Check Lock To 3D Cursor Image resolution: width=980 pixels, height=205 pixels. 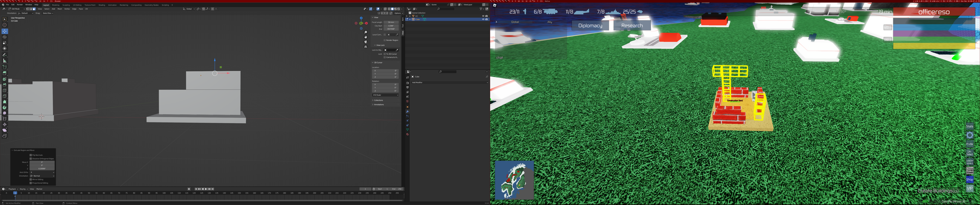tap(385, 54)
